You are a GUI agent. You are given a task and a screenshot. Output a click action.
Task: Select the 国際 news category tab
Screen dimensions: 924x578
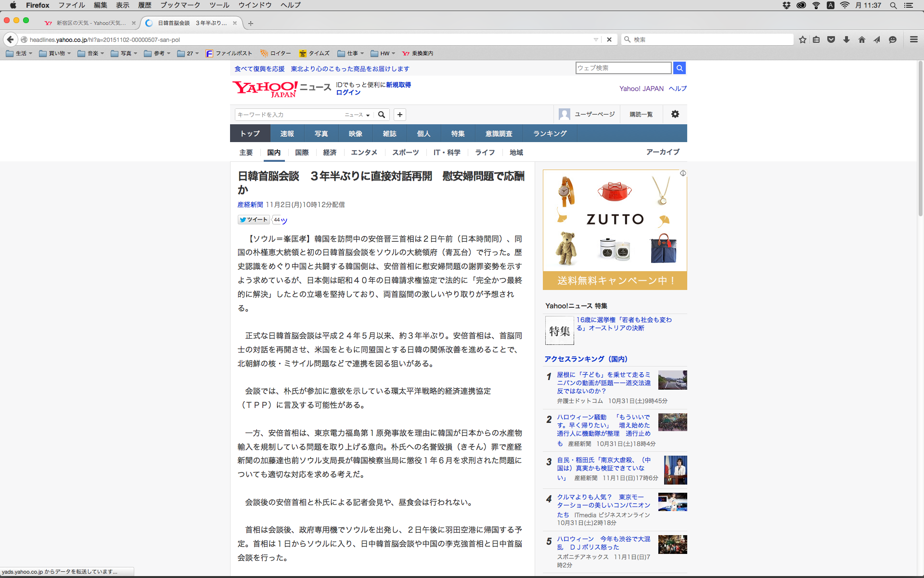[x=302, y=152]
